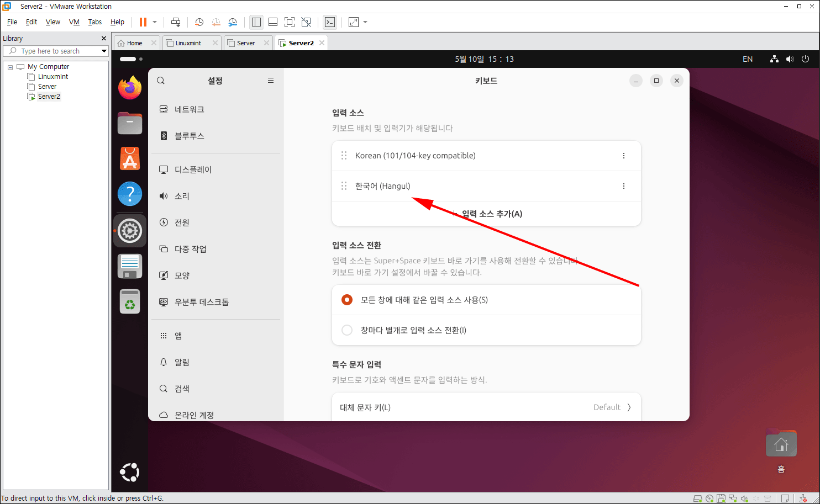The image size is (820, 504).
Task: Open the Tabs menu
Action: click(x=95, y=22)
